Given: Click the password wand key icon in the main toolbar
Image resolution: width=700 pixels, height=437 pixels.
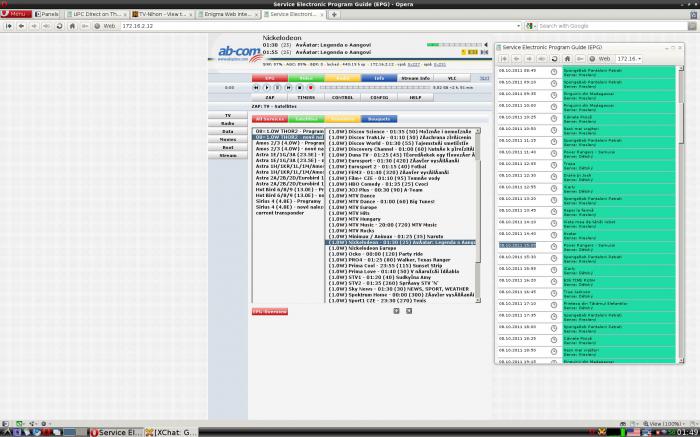Looking at the screenshot, I should (85, 26).
